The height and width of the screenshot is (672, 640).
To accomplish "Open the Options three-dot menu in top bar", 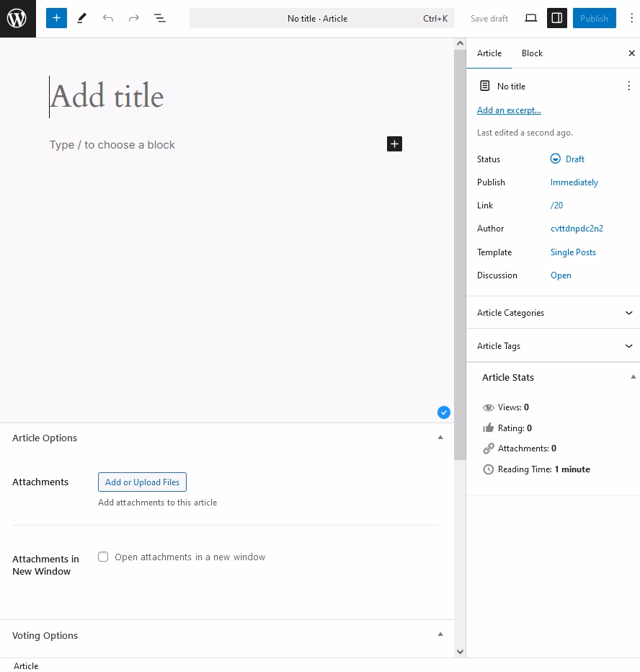I will (631, 18).
